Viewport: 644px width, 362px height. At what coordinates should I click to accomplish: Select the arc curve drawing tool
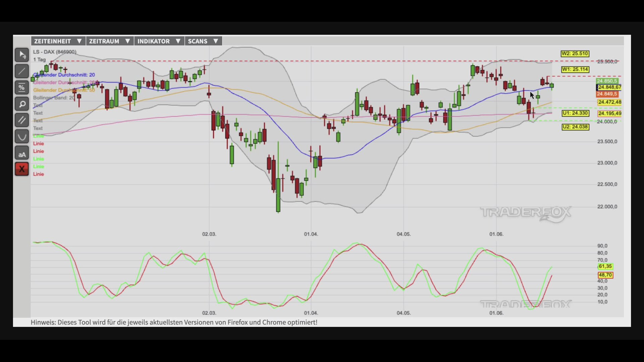click(22, 136)
